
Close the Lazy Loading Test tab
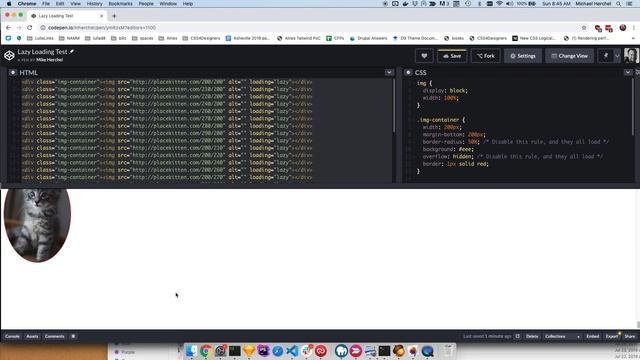[x=102, y=16]
